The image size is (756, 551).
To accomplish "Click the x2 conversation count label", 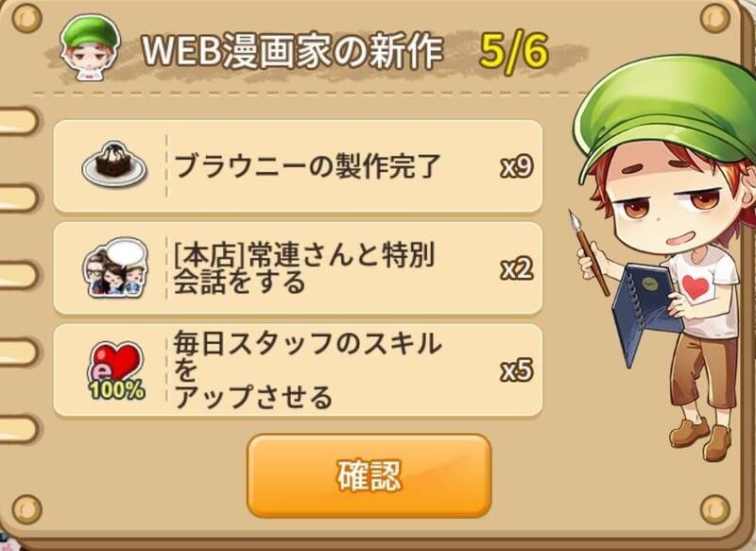I will pos(516,269).
